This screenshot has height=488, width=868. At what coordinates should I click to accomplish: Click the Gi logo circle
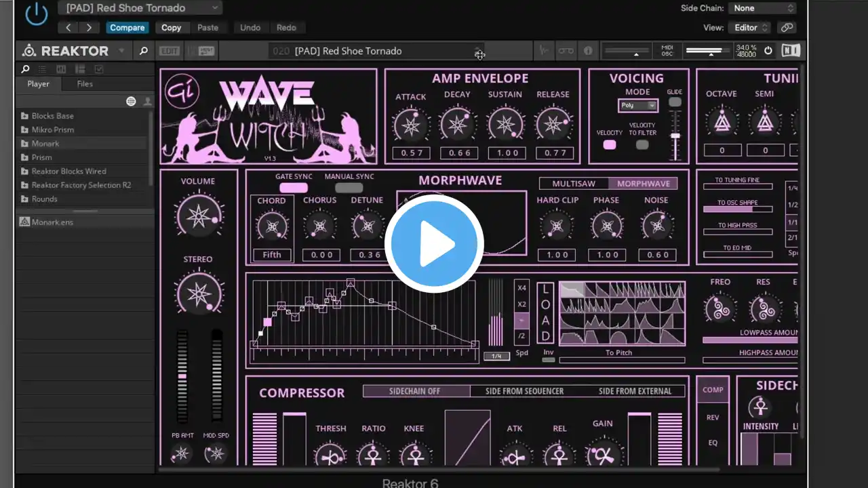182,91
